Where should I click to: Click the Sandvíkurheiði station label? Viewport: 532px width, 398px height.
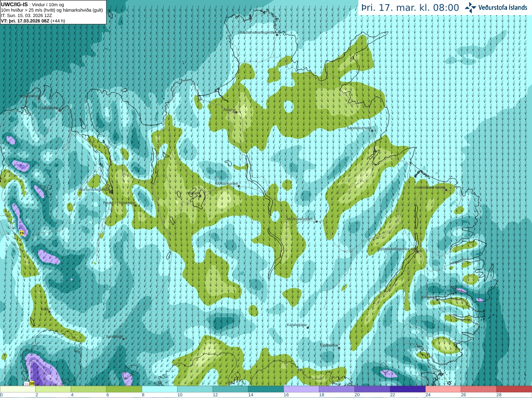coord(359,128)
